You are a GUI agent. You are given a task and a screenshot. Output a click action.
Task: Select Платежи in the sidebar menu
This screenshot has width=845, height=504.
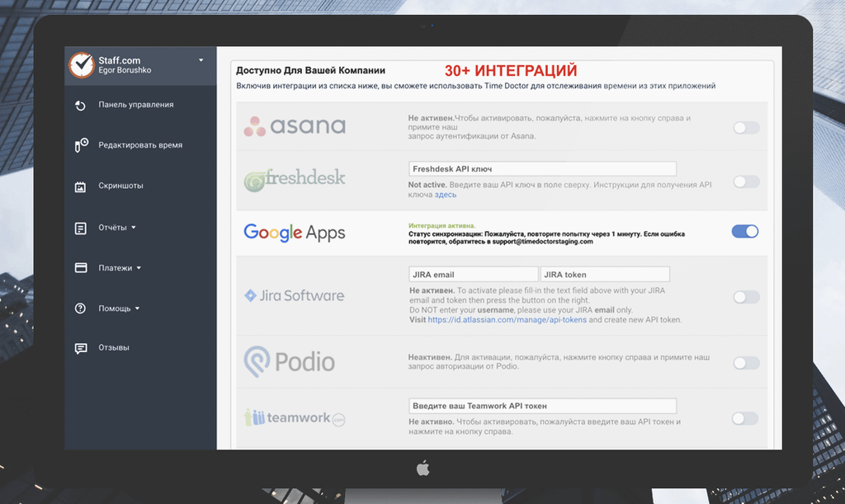116,267
